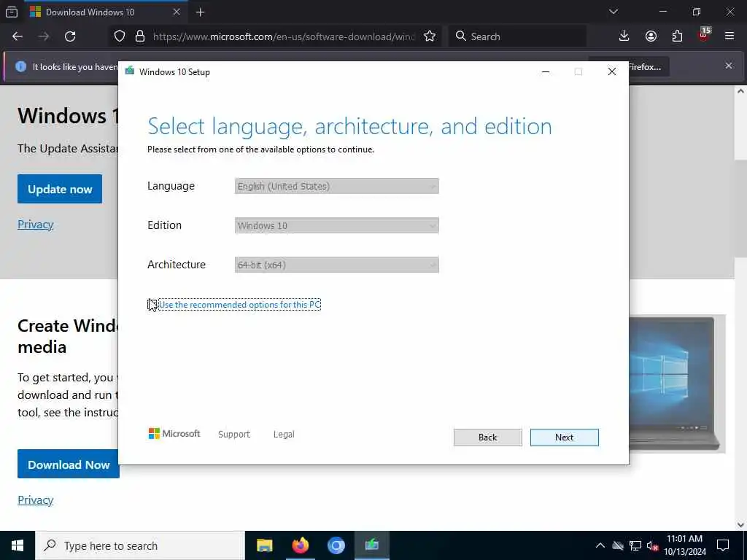The image size is (747, 560).
Task: Click the muted volume tray icon
Action: point(652,545)
